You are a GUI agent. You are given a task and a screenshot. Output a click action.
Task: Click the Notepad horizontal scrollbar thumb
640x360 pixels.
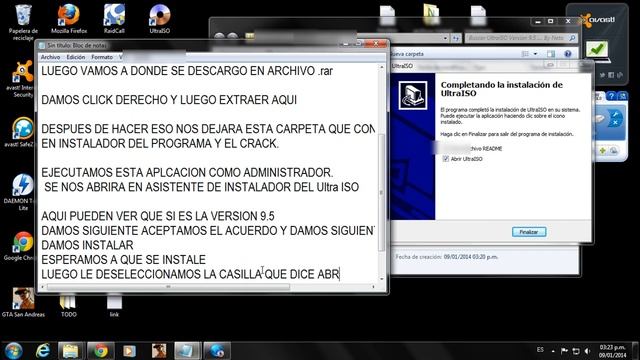coord(168,287)
